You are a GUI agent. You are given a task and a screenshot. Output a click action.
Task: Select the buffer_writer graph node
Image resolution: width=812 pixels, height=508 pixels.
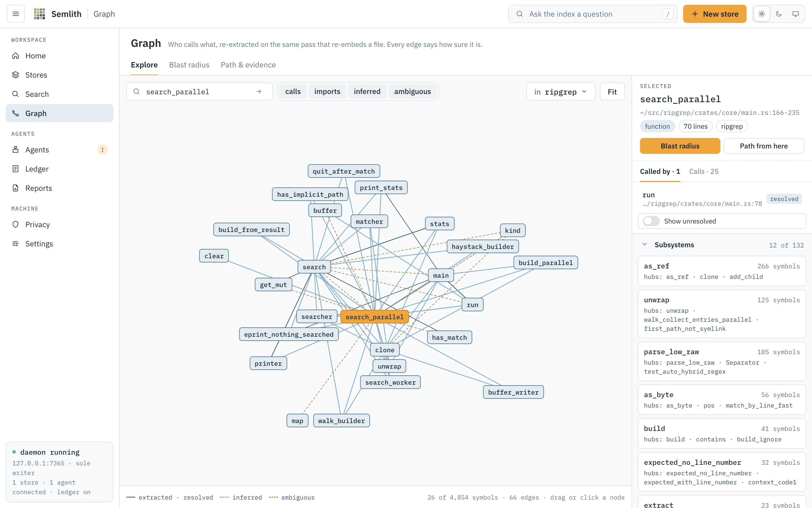[x=513, y=392]
